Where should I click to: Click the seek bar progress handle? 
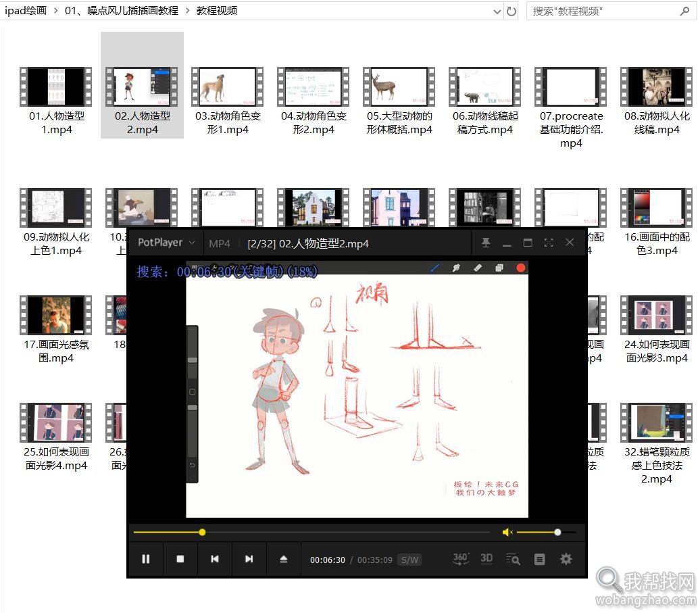click(x=202, y=532)
